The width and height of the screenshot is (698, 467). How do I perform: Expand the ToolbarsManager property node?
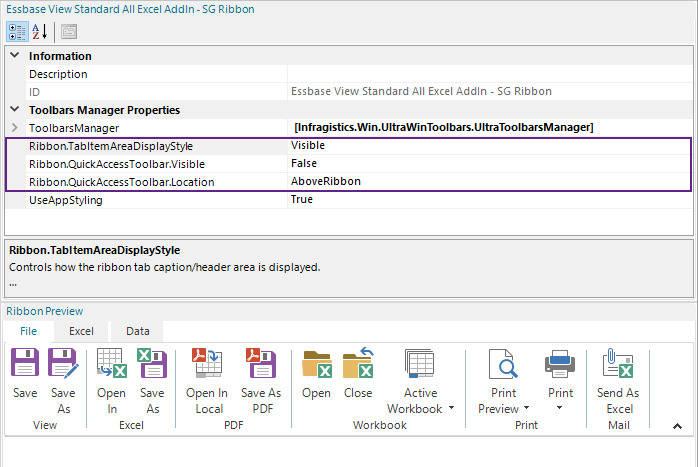tap(15, 128)
